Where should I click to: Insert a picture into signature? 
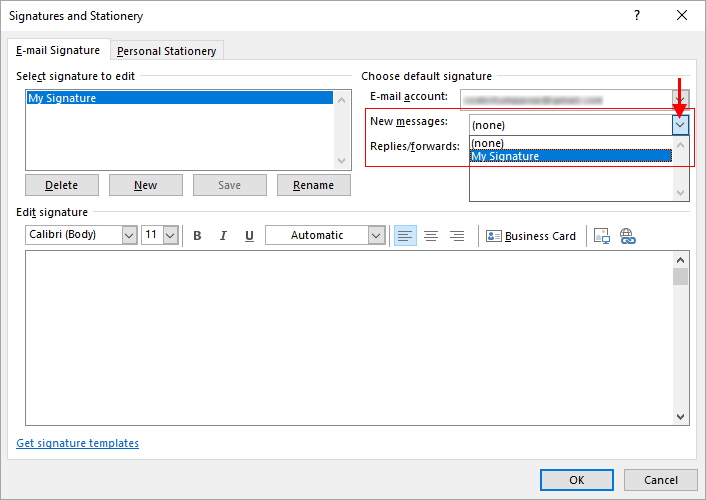[602, 236]
